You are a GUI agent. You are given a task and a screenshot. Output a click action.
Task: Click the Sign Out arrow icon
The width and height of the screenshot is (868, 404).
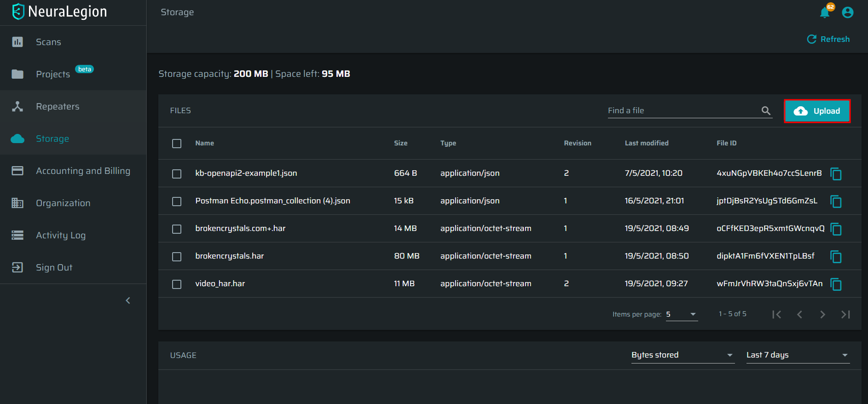point(17,267)
